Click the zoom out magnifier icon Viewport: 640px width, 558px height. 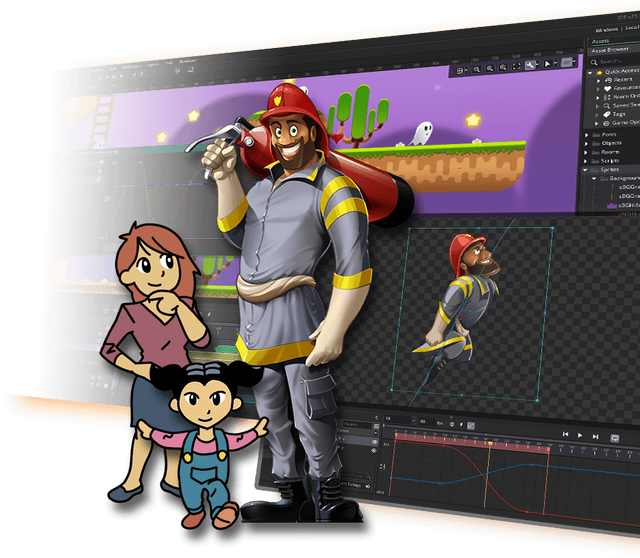click(x=476, y=69)
